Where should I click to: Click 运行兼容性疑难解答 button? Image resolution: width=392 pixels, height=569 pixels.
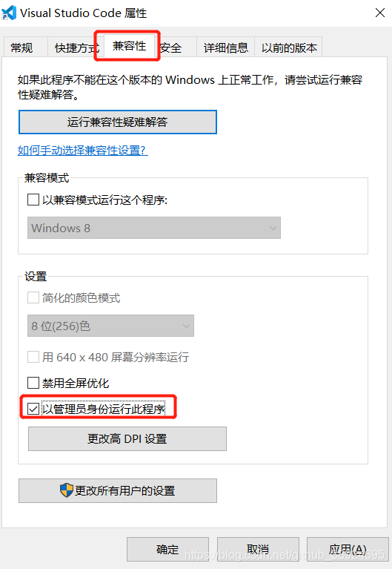(x=118, y=122)
